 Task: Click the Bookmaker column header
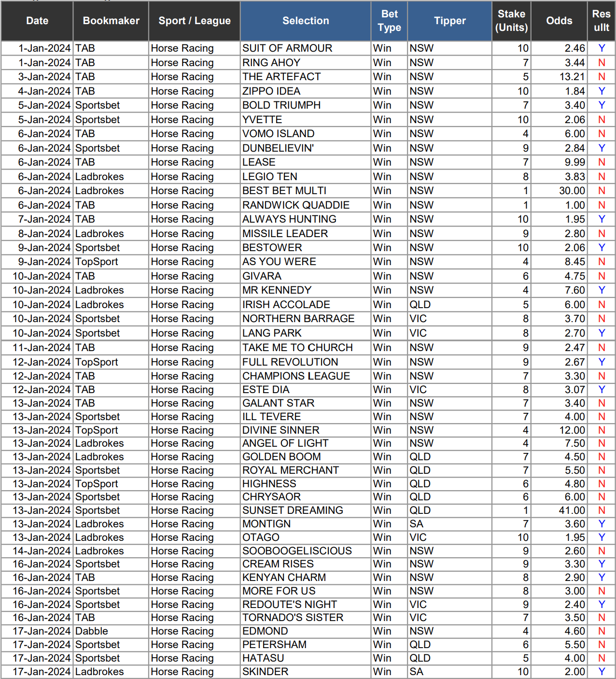tap(111, 21)
